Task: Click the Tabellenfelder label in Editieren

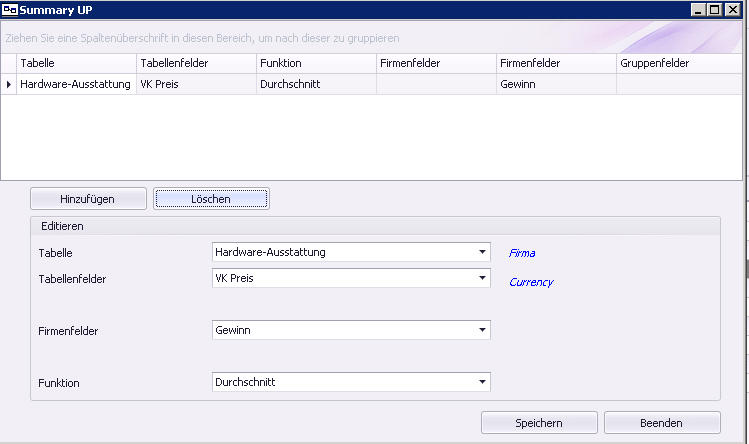Action: coord(72,279)
